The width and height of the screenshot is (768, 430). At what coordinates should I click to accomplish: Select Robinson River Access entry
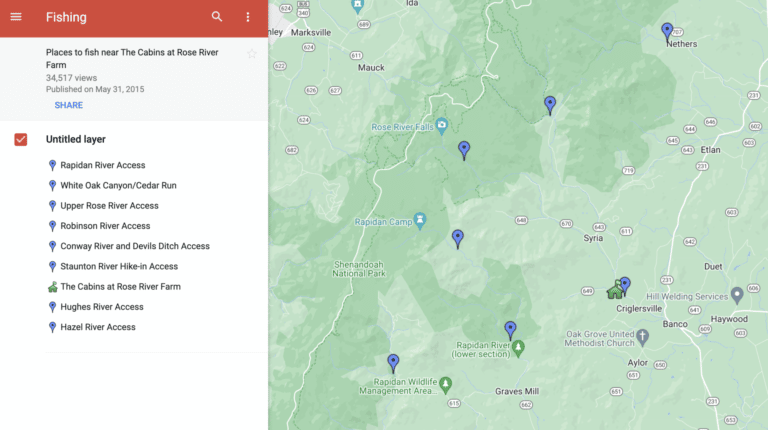[x=105, y=226]
